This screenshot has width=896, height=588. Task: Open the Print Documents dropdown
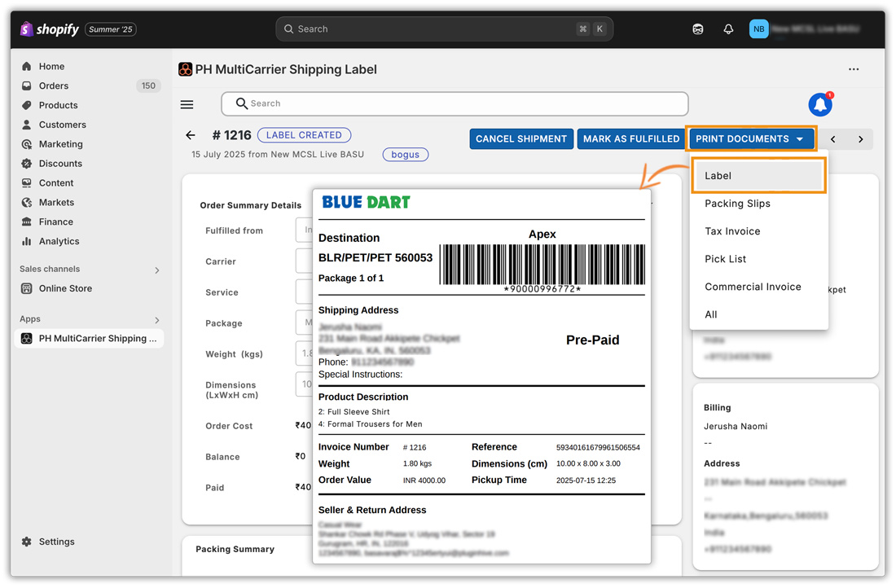[751, 139]
